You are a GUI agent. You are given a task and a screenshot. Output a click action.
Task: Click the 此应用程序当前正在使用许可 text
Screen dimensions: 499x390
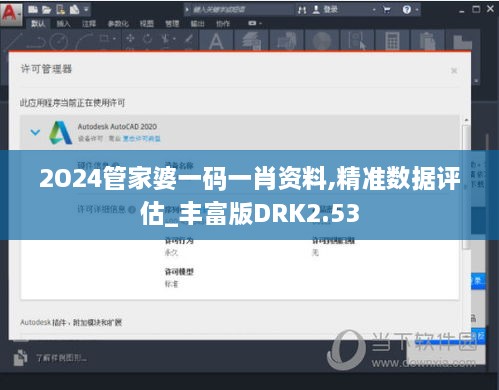click(72, 103)
